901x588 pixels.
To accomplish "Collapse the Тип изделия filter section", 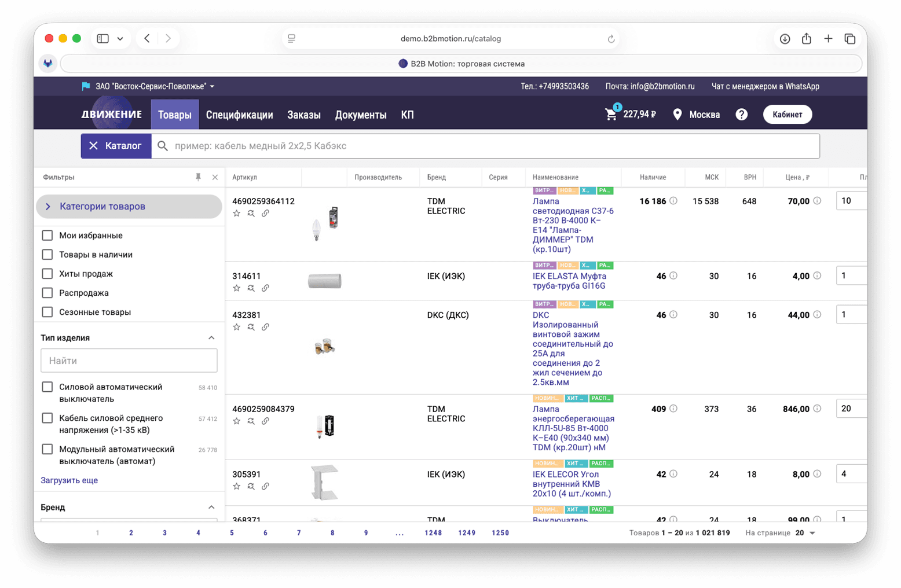I will point(211,338).
